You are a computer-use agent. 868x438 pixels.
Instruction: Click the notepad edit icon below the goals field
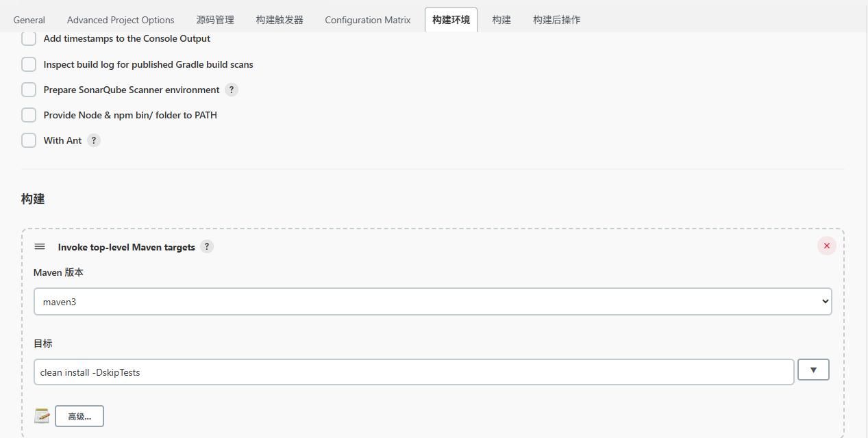[42, 415]
